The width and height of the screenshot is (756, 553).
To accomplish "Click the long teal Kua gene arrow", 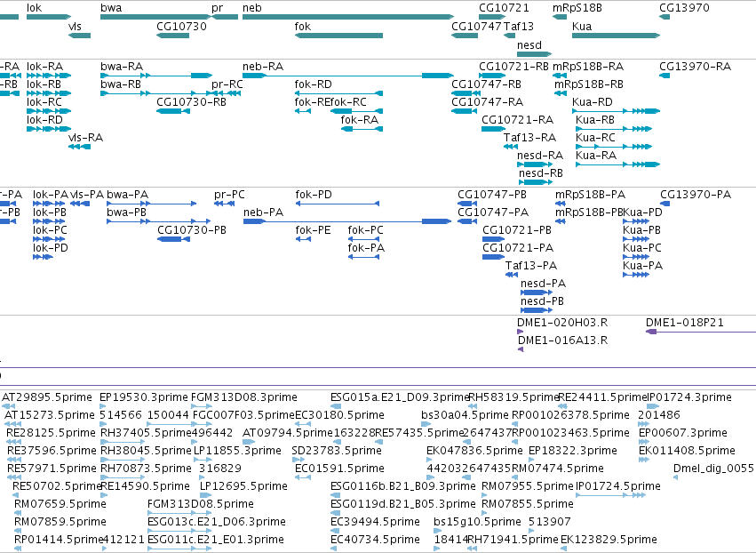I will click(616, 36).
